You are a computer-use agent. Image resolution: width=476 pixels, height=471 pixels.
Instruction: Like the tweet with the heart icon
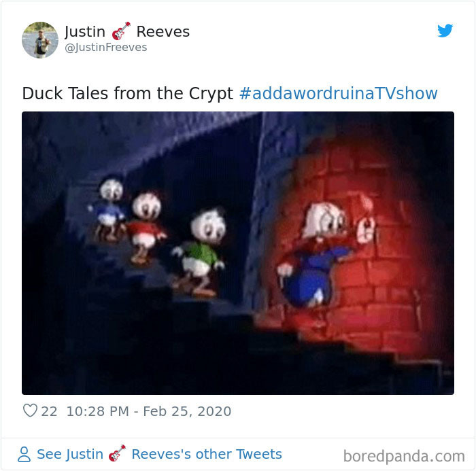tap(30, 411)
